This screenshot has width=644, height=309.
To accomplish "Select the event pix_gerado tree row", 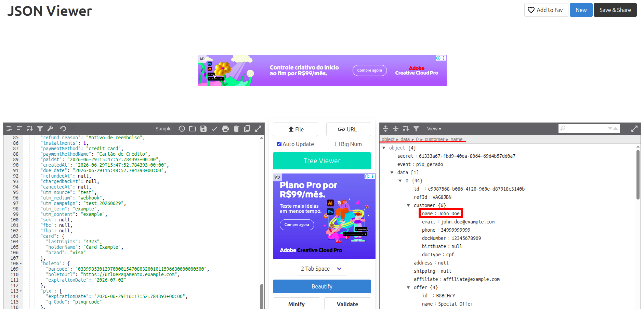I will tap(420, 164).
